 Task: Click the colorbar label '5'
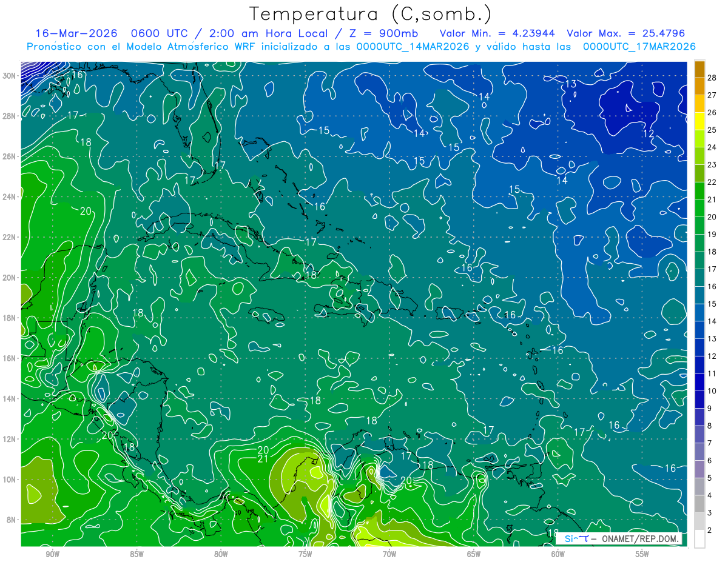click(710, 478)
